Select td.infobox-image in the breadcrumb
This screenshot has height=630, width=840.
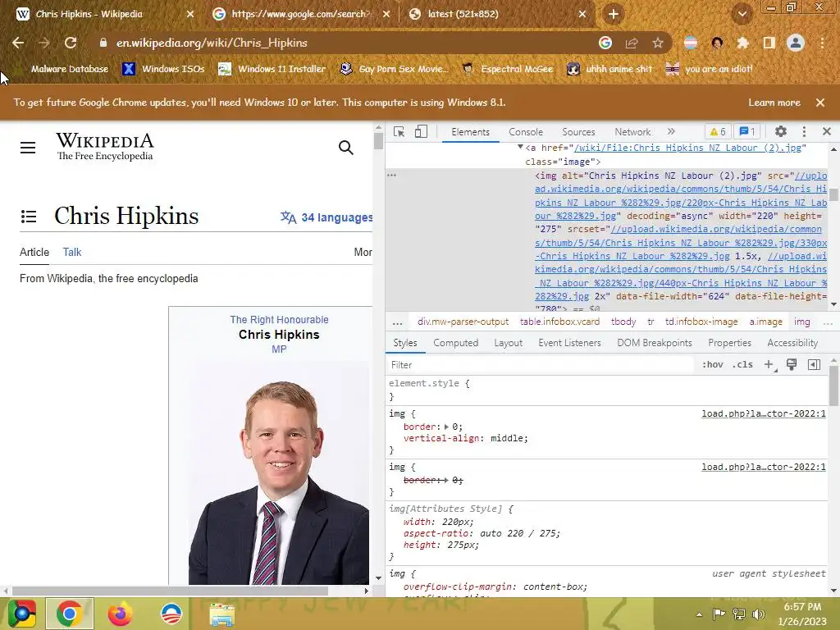tap(701, 322)
